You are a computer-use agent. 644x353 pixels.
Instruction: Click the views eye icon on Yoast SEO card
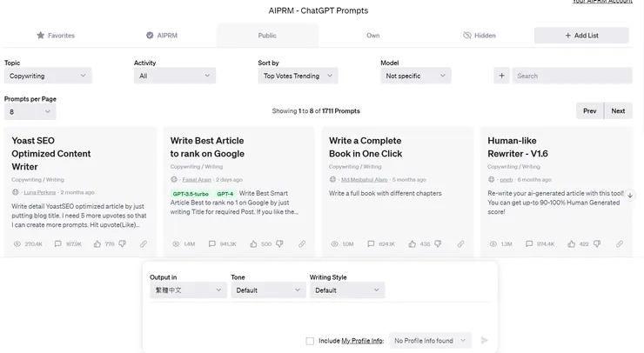17,243
